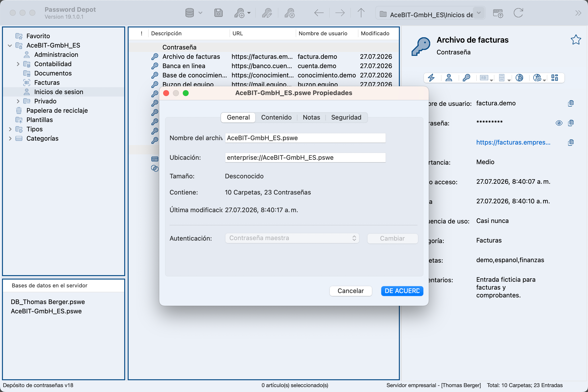588x392 pixels.
Task: Open URL with the globe icon
Action: [519, 78]
